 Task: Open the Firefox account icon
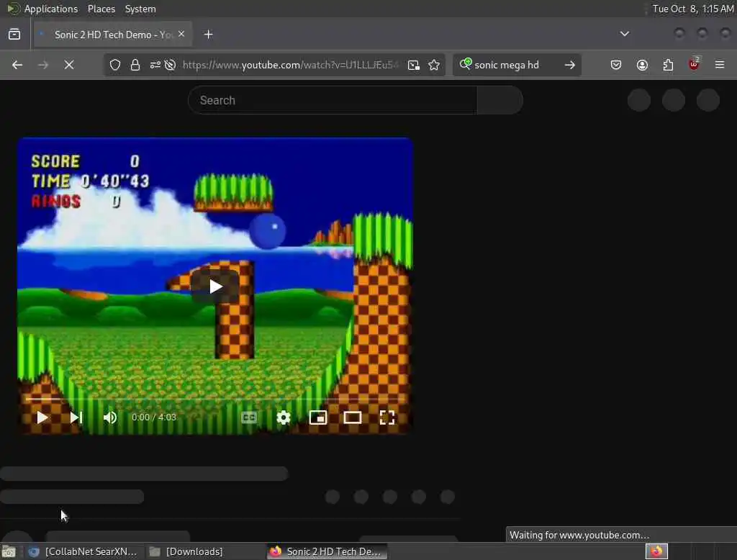pos(642,65)
